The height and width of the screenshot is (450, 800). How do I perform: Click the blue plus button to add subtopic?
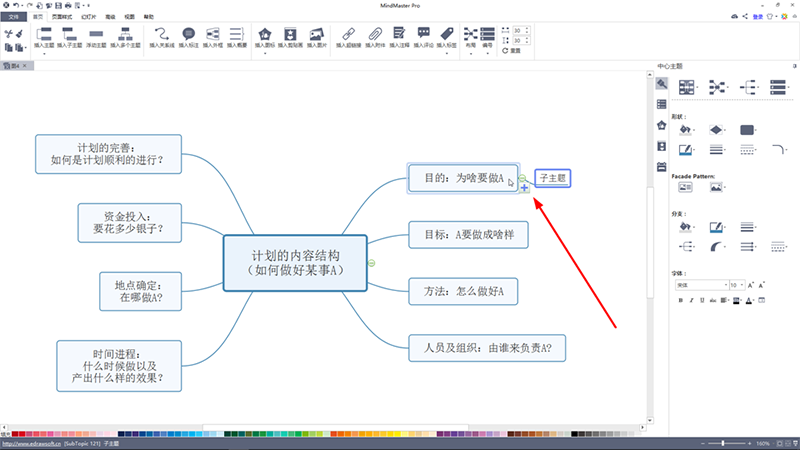(x=525, y=188)
